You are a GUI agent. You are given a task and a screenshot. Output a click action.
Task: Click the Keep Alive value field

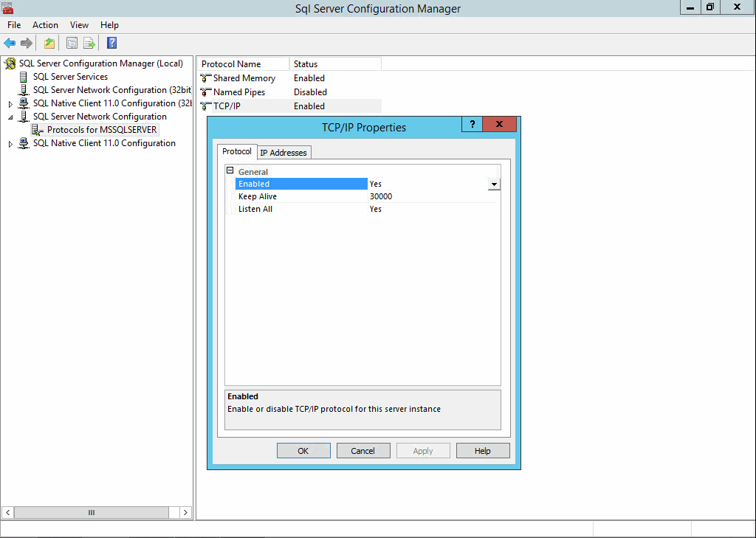coord(432,197)
